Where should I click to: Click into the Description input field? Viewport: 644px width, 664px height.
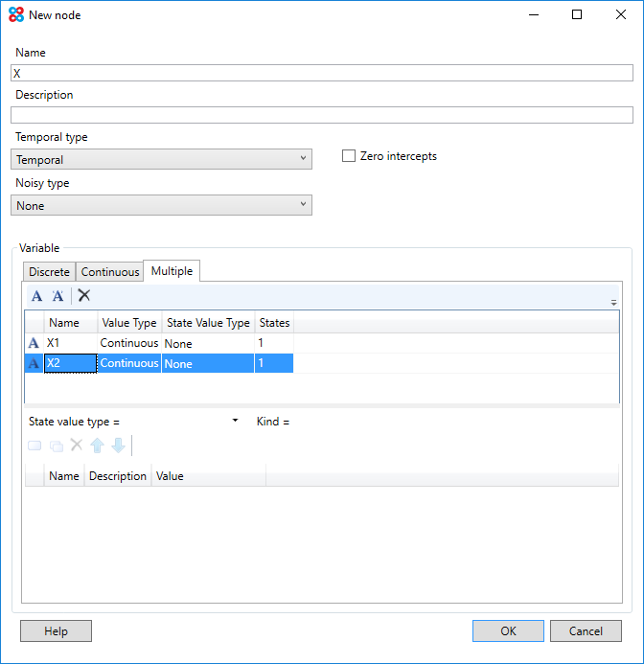click(x=322, y=115)
